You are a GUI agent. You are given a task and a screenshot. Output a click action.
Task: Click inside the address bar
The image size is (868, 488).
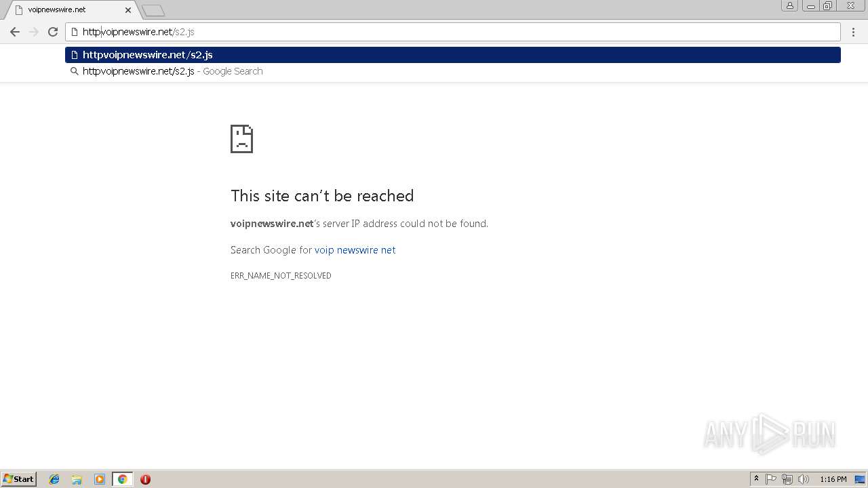click(x=453, y=32)
